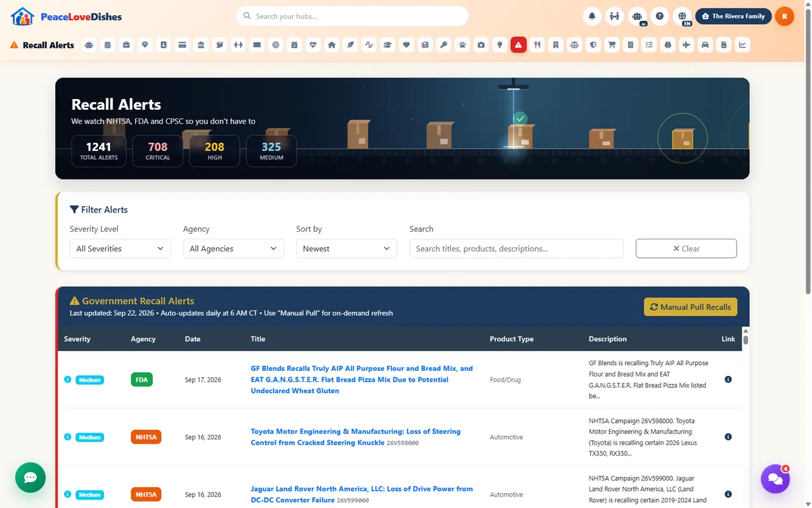Open the fork and knife meals hub
Image resolution: width=812 pixels, height=508 pixels.
tap(537, 45)
